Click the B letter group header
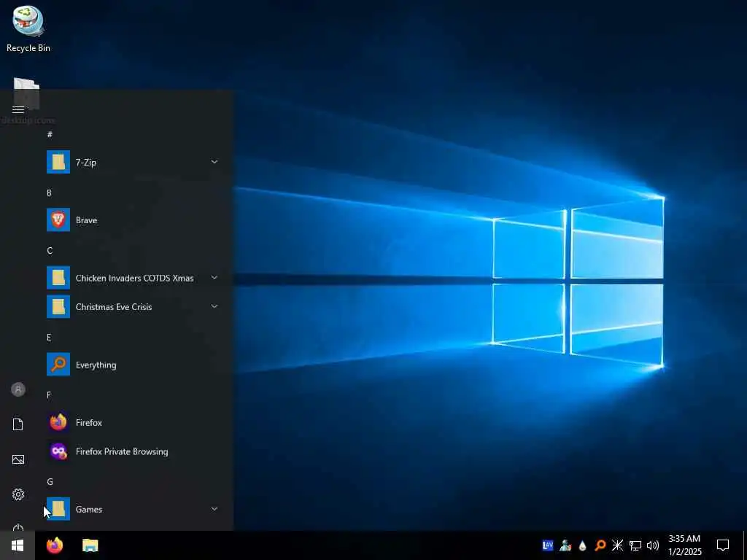 click(49, 192)
